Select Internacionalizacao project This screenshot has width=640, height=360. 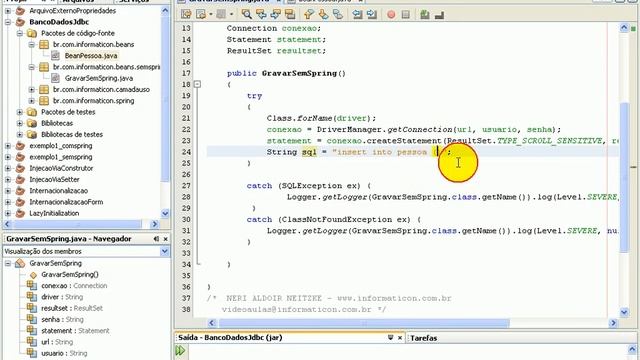click(58, 191)
